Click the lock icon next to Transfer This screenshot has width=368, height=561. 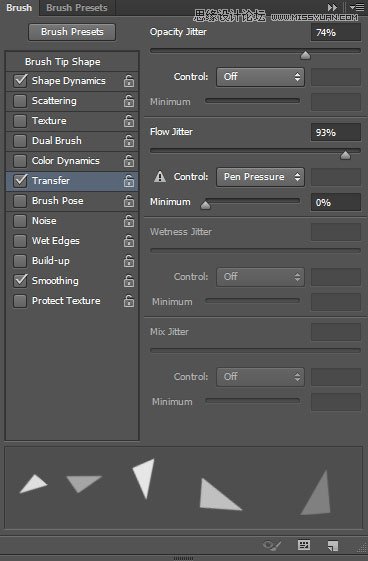point(129,181)
